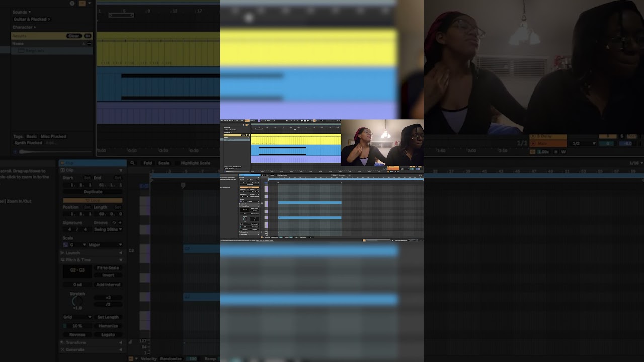Click webcam video thumbnail in center window

coord(382,143)
